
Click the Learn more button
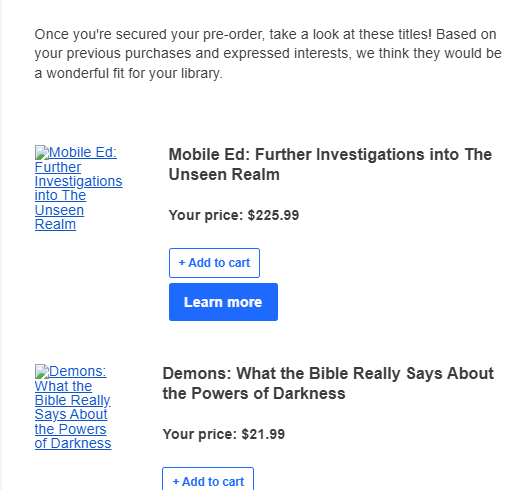point(223,302)
